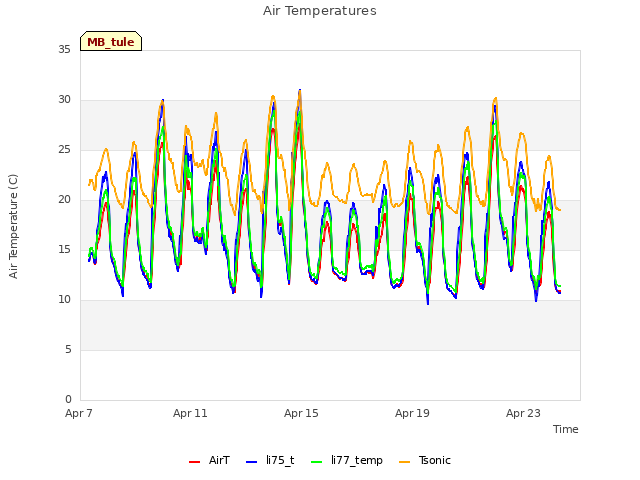Click the 20 y-axis tick label
640x480 pixels.
click(64, 199)
